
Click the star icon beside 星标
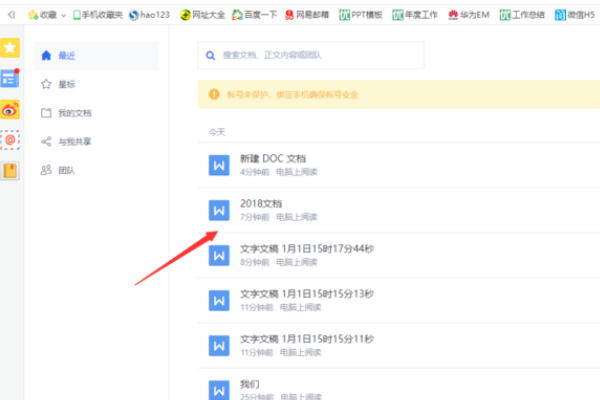[x=46, y=84]
